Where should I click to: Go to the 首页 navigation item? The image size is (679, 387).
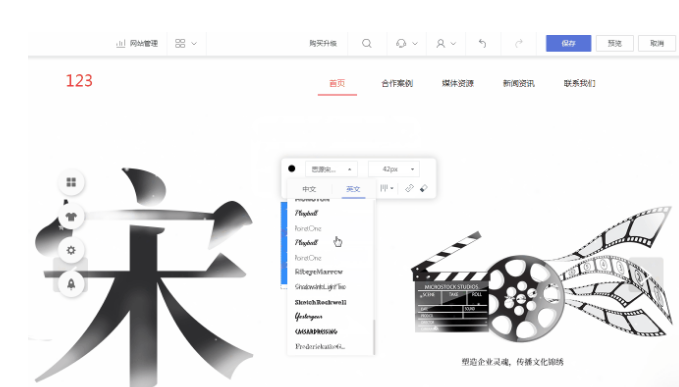click(337, 83)
